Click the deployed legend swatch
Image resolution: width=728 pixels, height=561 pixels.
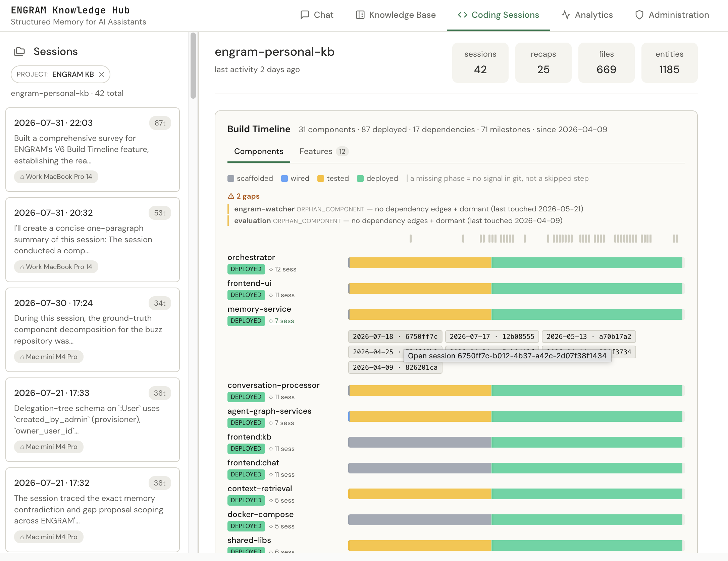pyautogui.click(x=360, y=179)
